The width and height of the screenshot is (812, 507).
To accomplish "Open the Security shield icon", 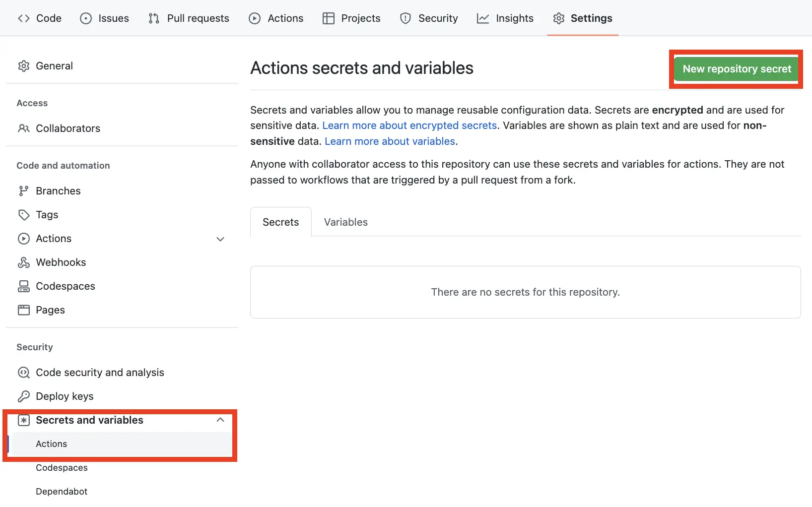I will tap(406, 18).
